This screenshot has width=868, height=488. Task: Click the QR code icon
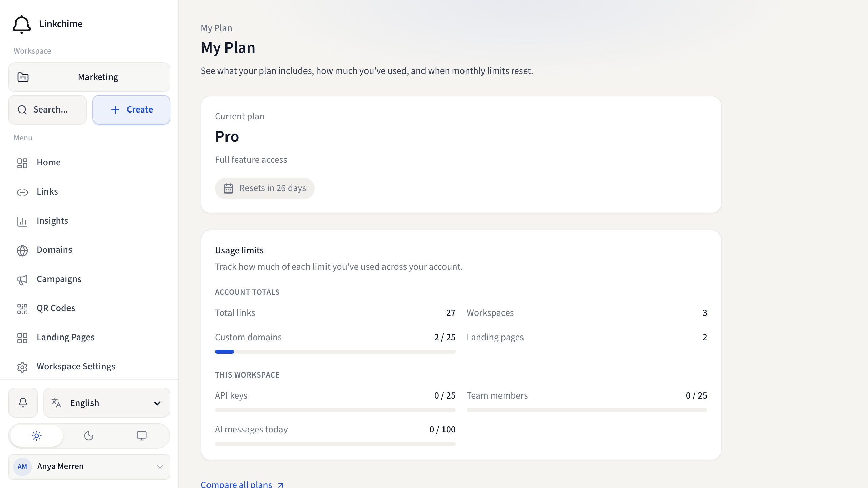pyautogui.click(x=22, y=309)
